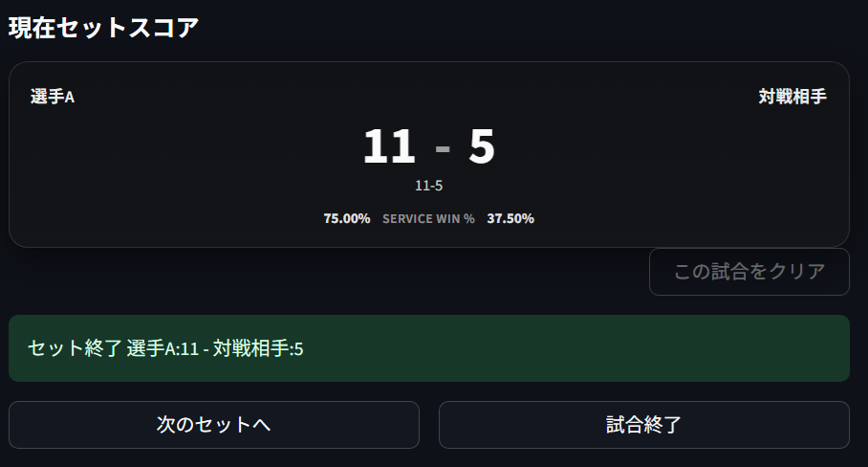Click the empty right side of green banner
The width and height of the screenshot is (868, 467).
coord(621,348)
